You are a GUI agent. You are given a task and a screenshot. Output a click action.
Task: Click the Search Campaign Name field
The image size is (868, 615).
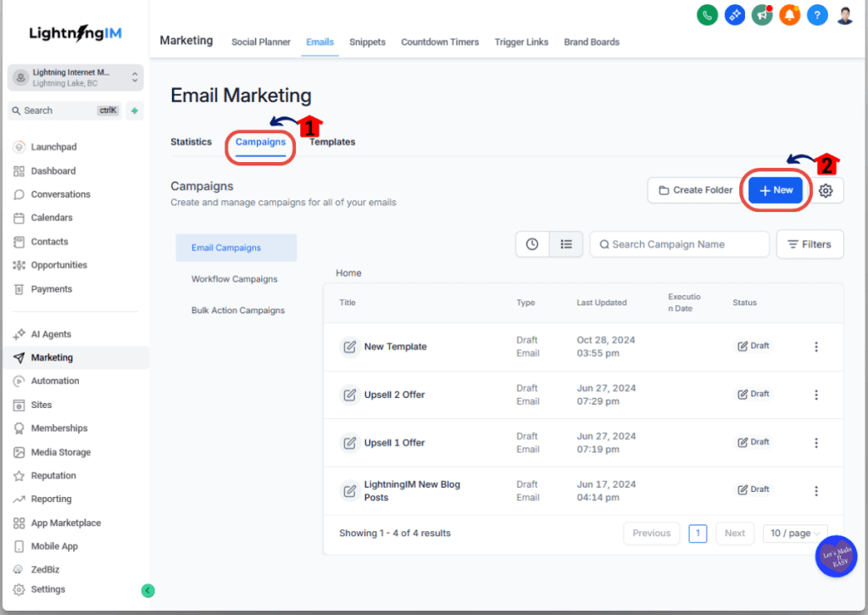pyautogui.click(x=679, y=243)
